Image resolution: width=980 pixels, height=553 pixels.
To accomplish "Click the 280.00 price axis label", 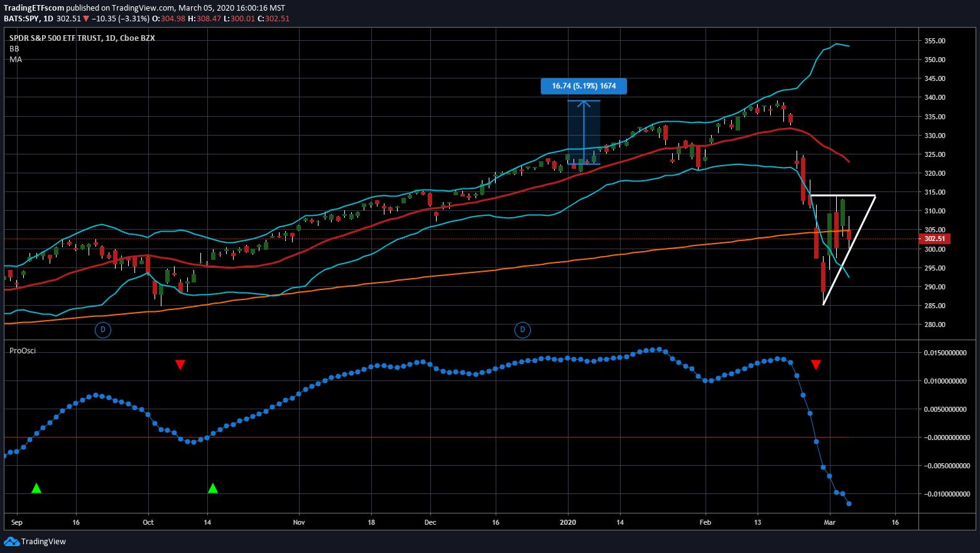I will click(935, 325).
